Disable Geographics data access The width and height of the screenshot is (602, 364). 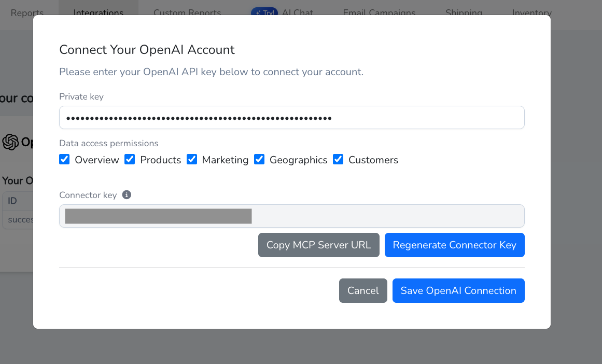click(x=259, y=159)
